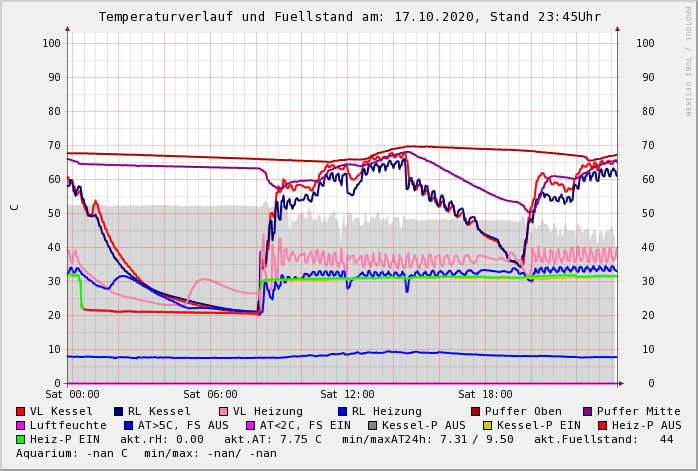Click the yellow Kessel-P EIN swatch

pos(490,426)
